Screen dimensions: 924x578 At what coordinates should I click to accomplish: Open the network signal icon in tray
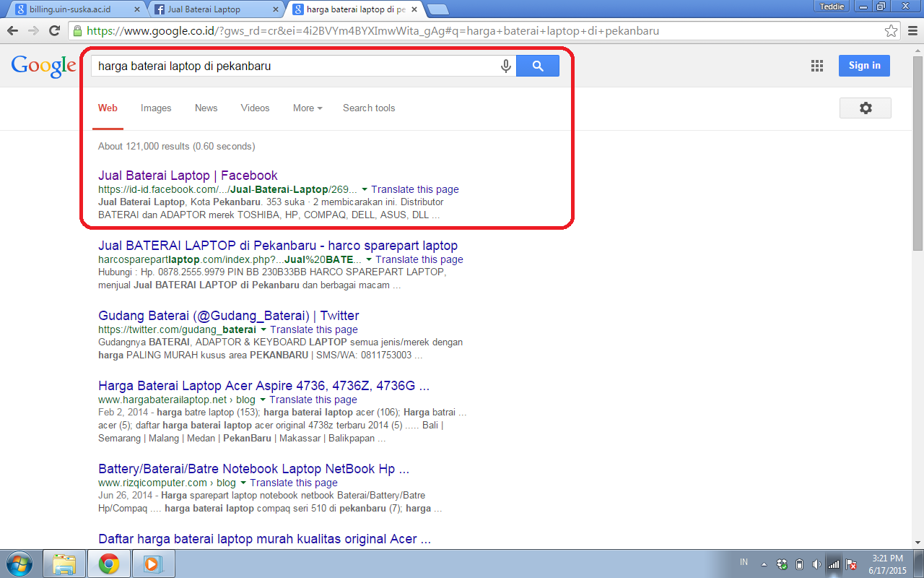click(x=834, y=564)
